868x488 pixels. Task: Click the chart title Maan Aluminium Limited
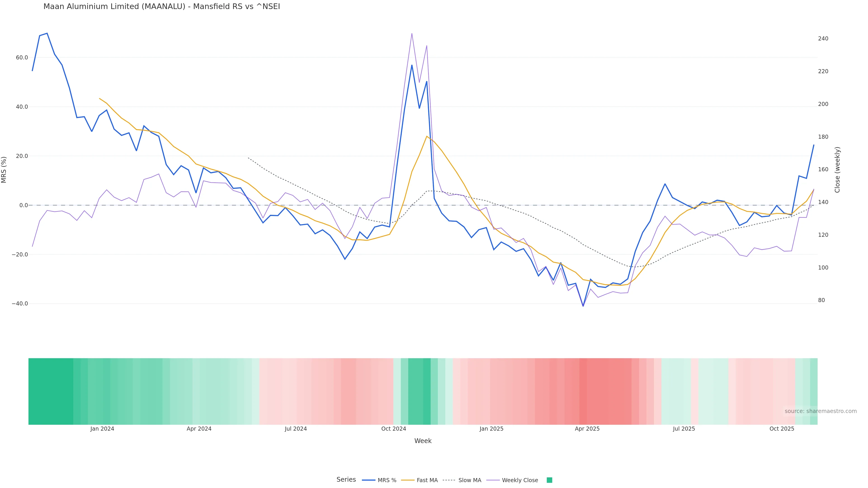pos(161,7)
